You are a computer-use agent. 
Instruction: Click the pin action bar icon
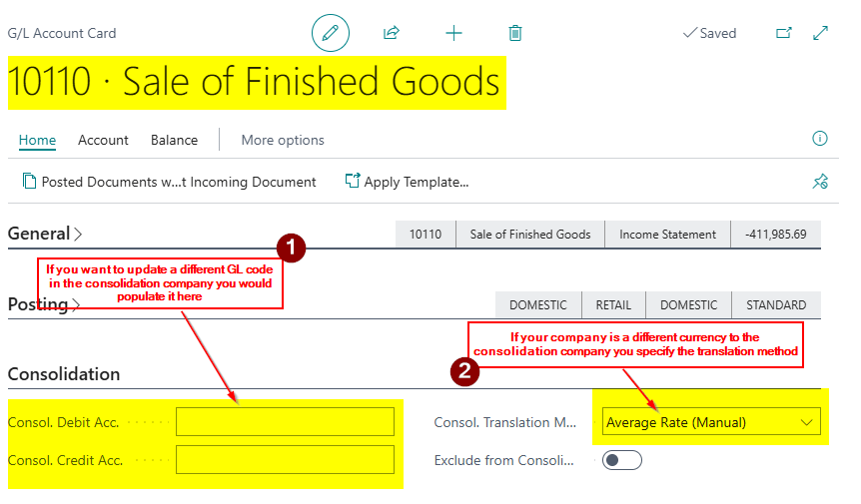[820, 182]
